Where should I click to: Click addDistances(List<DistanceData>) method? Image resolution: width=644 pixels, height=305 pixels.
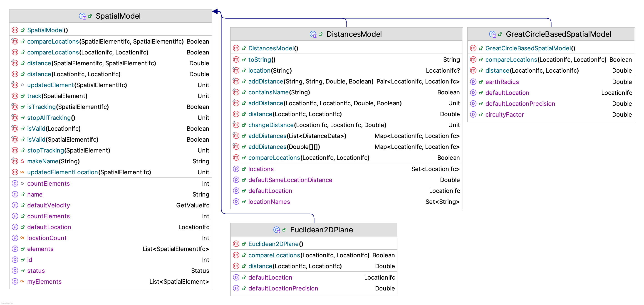346,136
